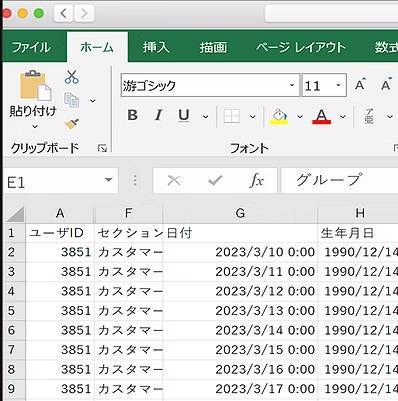Screen dimensions: 398x401
Task: Expand phonetic guide options arrow
Action: point(389,116)
